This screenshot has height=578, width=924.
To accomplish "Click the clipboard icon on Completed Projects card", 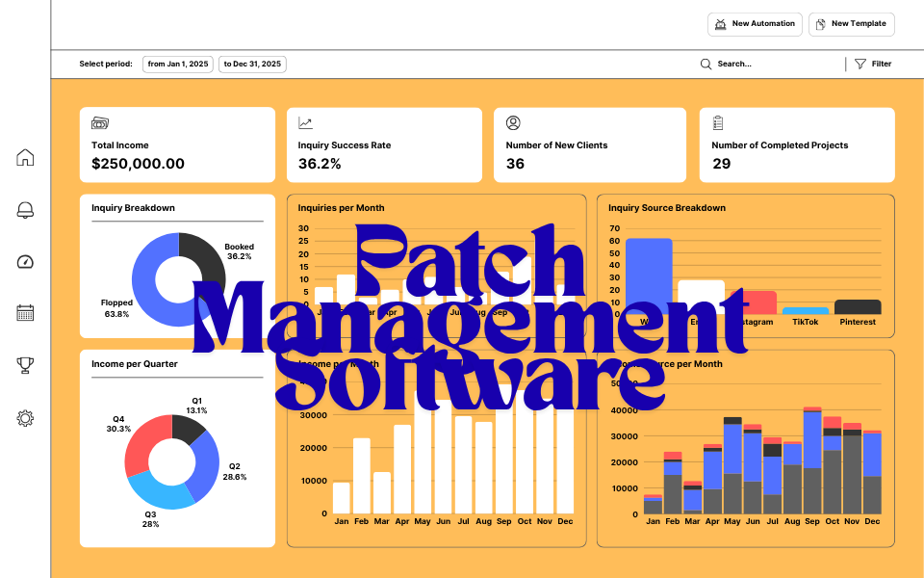I will pyautogui.click(x=718, y=122).
